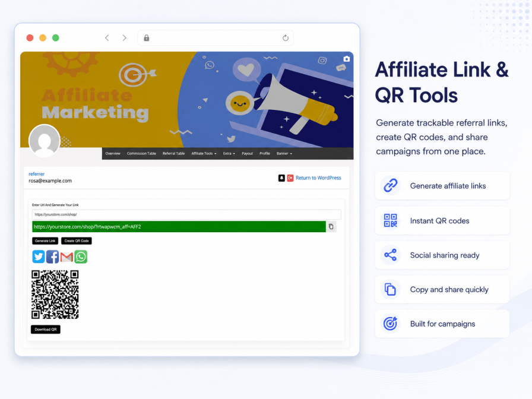Click the 'Instant QR codes' text
The height and width of the screenshot is (399, 532).
(x=439, y=221)
